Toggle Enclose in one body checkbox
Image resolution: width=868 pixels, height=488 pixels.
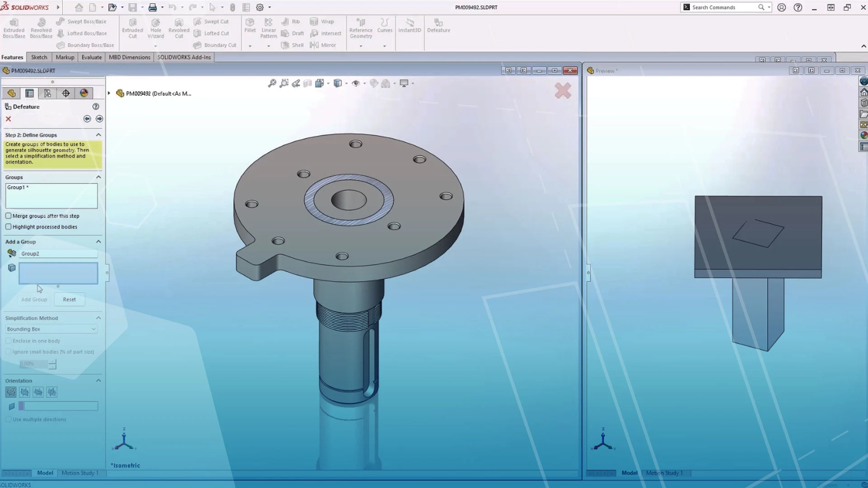8,341
